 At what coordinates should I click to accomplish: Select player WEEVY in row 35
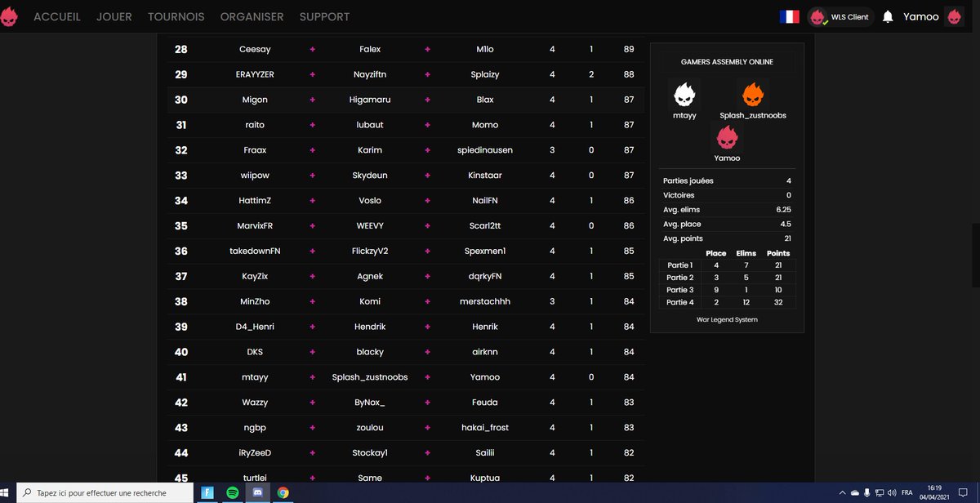370,226
